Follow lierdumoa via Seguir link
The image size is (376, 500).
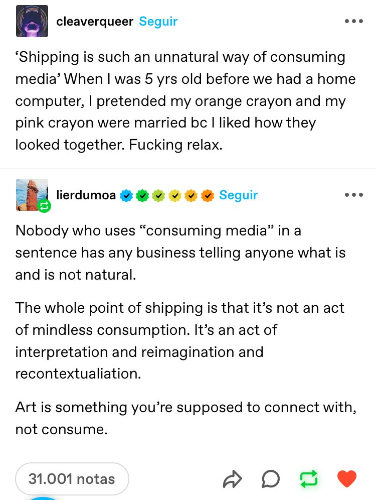(x=238, y=195)
